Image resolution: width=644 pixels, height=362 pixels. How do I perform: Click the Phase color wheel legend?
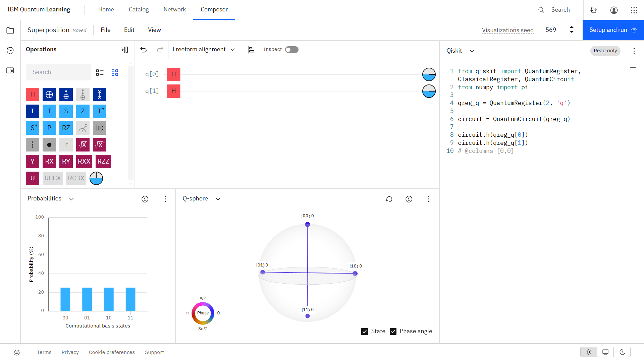point(203,313)
